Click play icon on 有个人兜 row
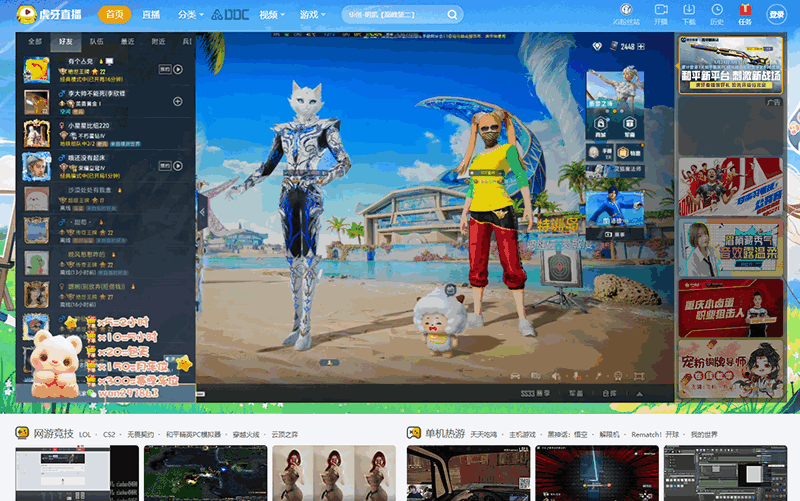This screenshot has height=501, width=800. point(178,69)
